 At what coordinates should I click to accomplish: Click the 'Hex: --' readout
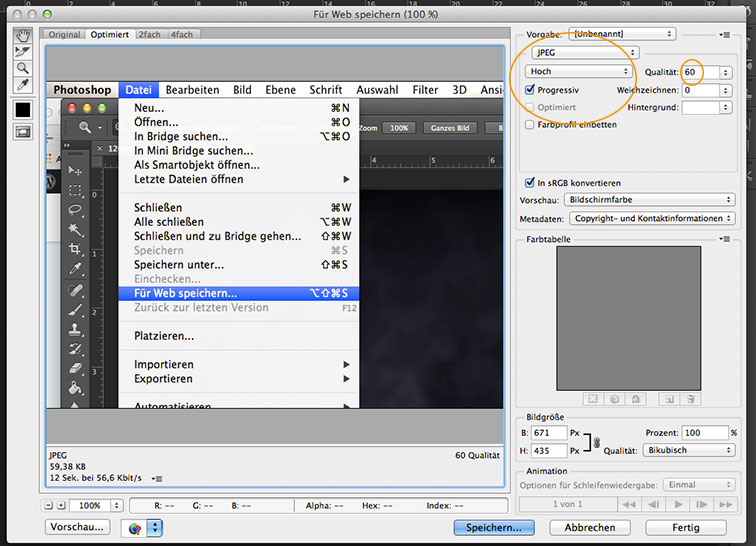click(377, 505)
